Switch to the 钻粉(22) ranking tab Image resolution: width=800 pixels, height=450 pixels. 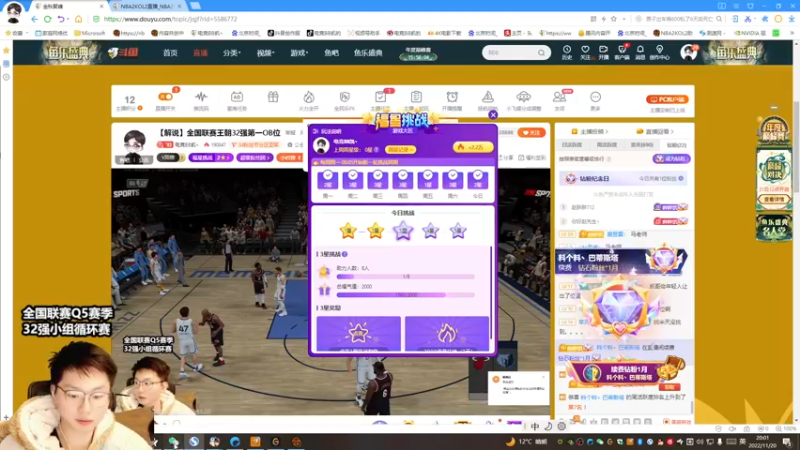(x=677, y=145)
